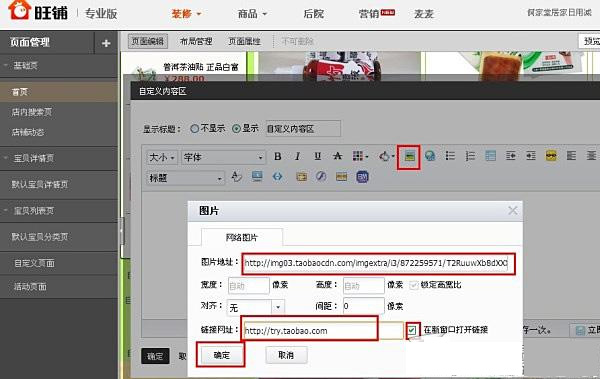Click the 预览 button at top right
Viewport: 600px width, 379px height.
tap(589, 41)
